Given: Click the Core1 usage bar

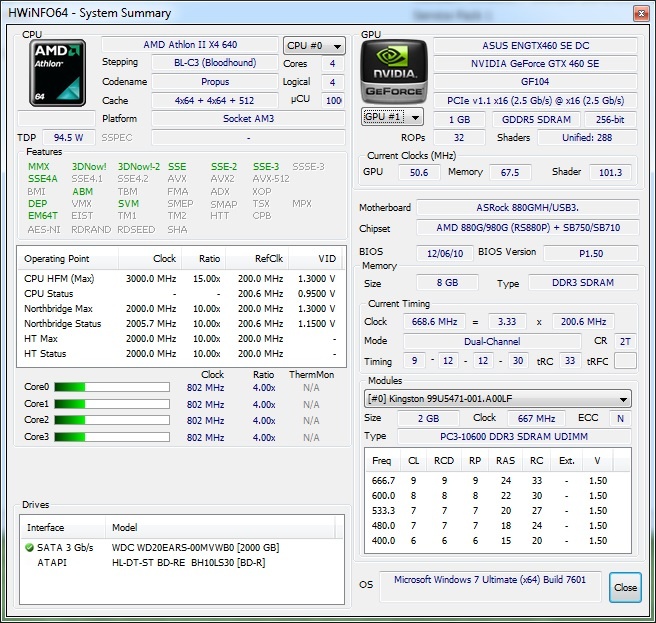Looking at the screenshot, I should coord(112,404).
